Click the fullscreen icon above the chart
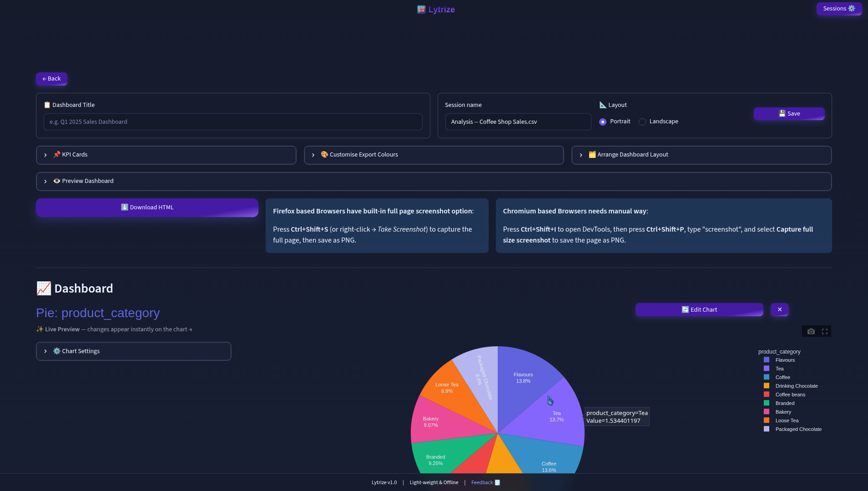Screen dimensions: 868x491 coord(824,331)
